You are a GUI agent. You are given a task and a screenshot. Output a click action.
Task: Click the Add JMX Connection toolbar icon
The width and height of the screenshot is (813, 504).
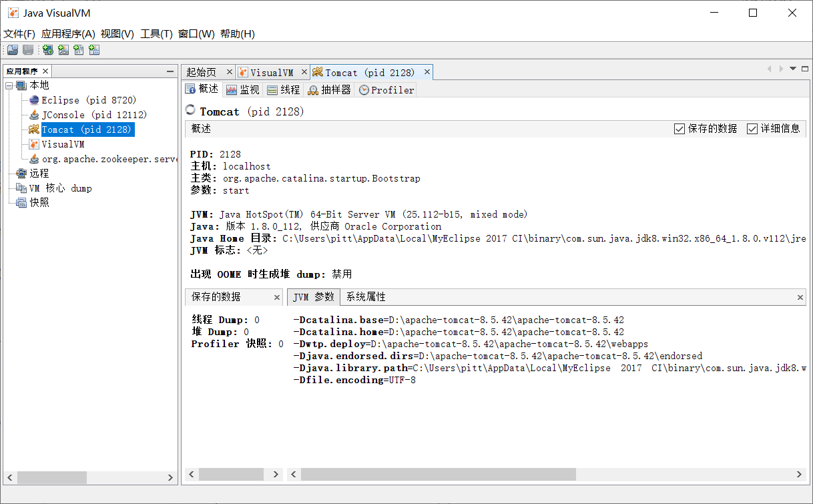[63, 49]
